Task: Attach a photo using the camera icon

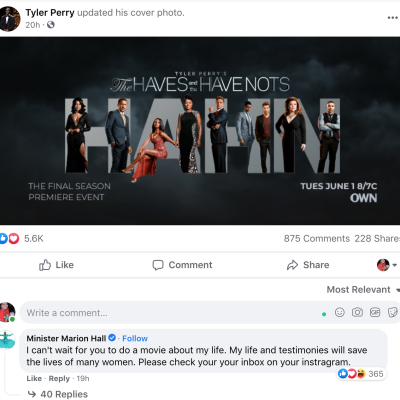Action: point(357,312)
